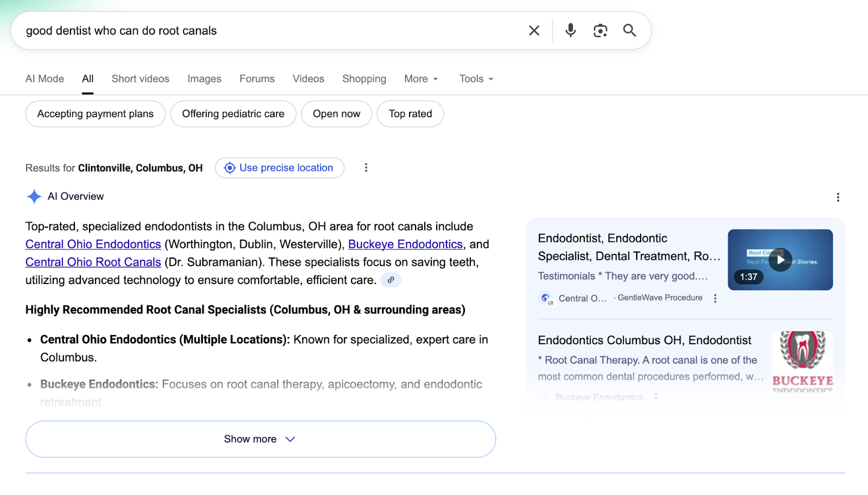868x495 pixels.
Task: Expand AI Overview with Show more
Action: click(260, 439)
